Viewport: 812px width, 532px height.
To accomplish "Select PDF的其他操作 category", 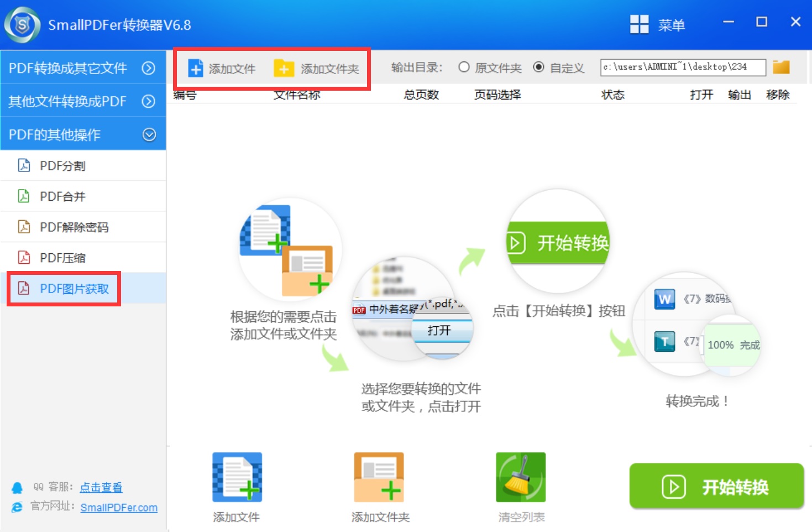I will coord(83,134).
